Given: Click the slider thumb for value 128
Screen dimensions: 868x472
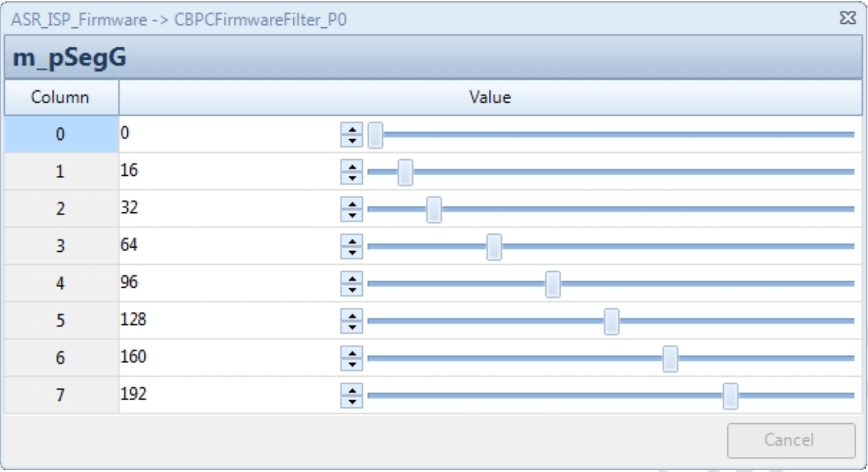Looking at the screenshot, I should pos(612,321).
